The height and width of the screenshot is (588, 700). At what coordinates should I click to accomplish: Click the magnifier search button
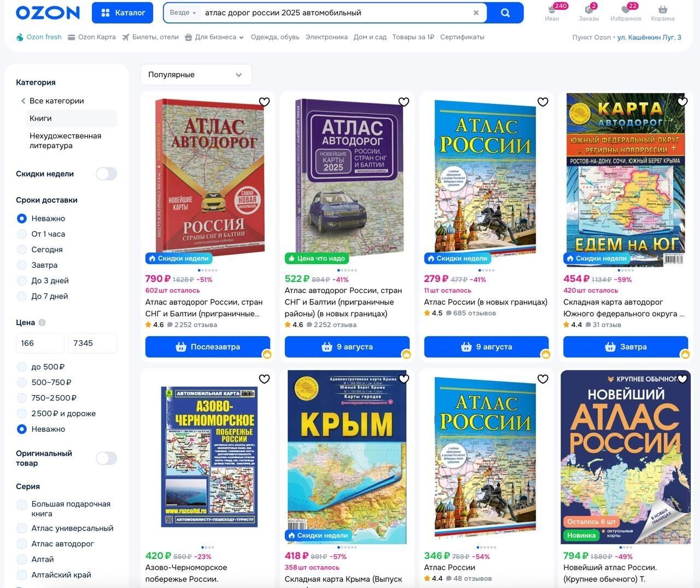click(505, 13)
